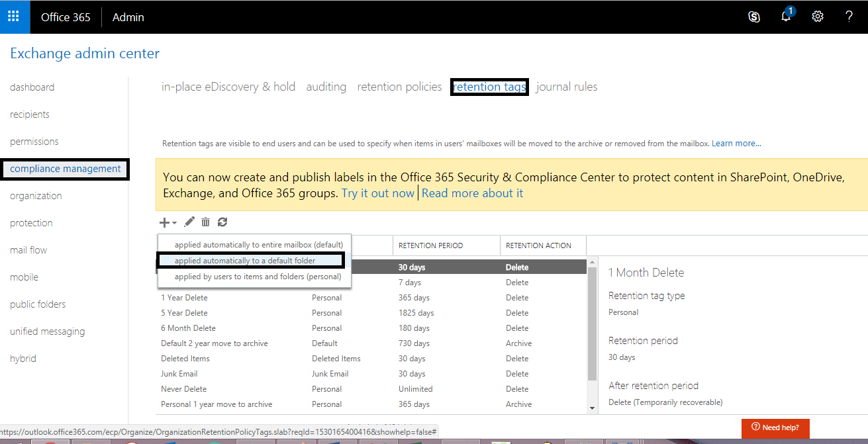Refresh the retention tags list
The image size is (868, 444).
click(222, 222)
